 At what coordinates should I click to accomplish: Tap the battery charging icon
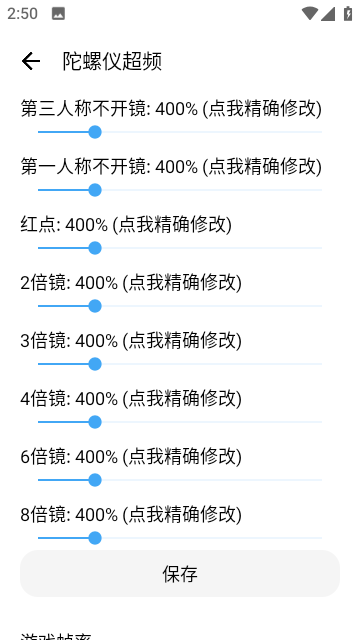coord(348,13)
